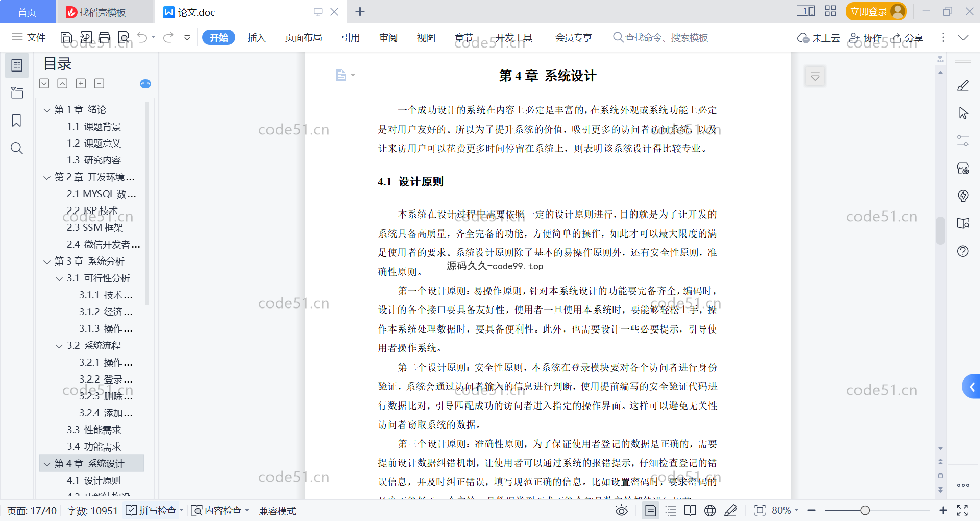Click the Export to PDF icon
The width and height of the screenshot is (980, 521).
(x=86, y=37)
